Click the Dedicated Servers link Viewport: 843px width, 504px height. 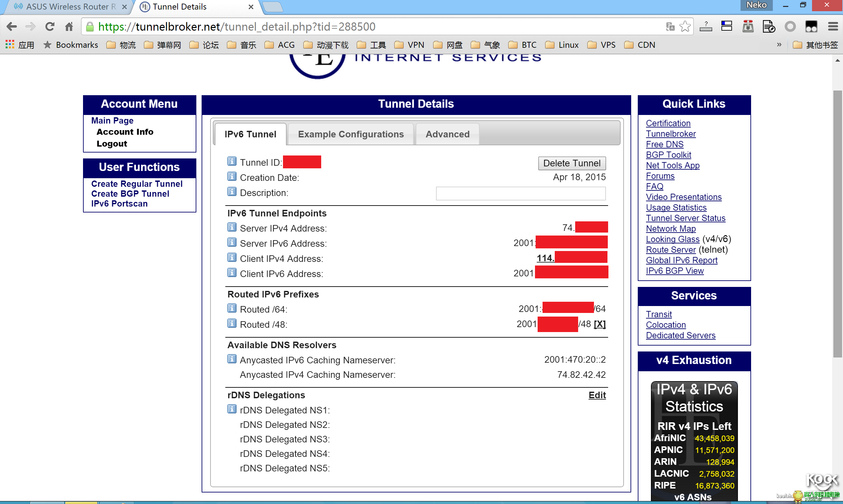coord(681,335)
